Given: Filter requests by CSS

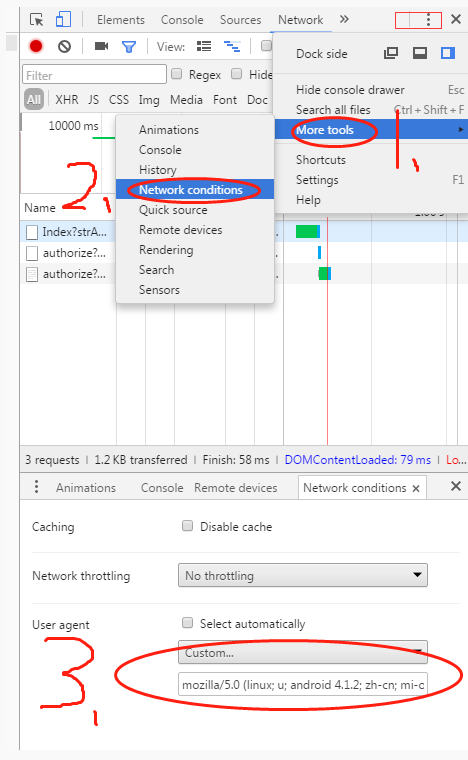Looking at the screenshot, I should pyautogui.click(x=119, y=100).
